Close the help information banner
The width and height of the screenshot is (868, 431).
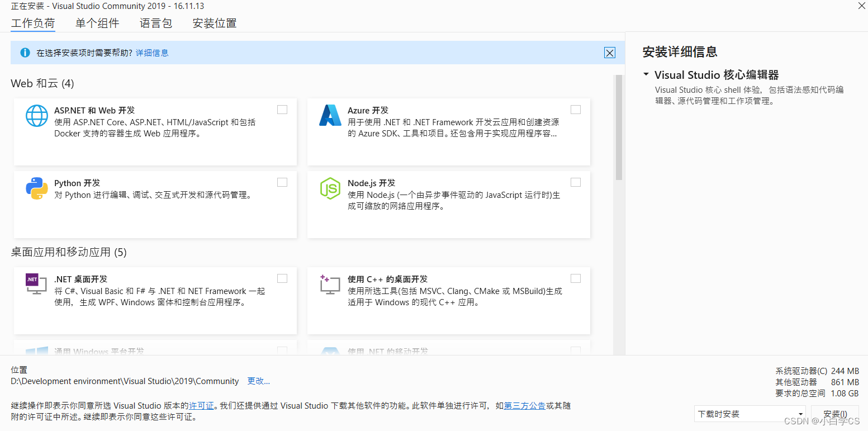click(x=610, y=53)
